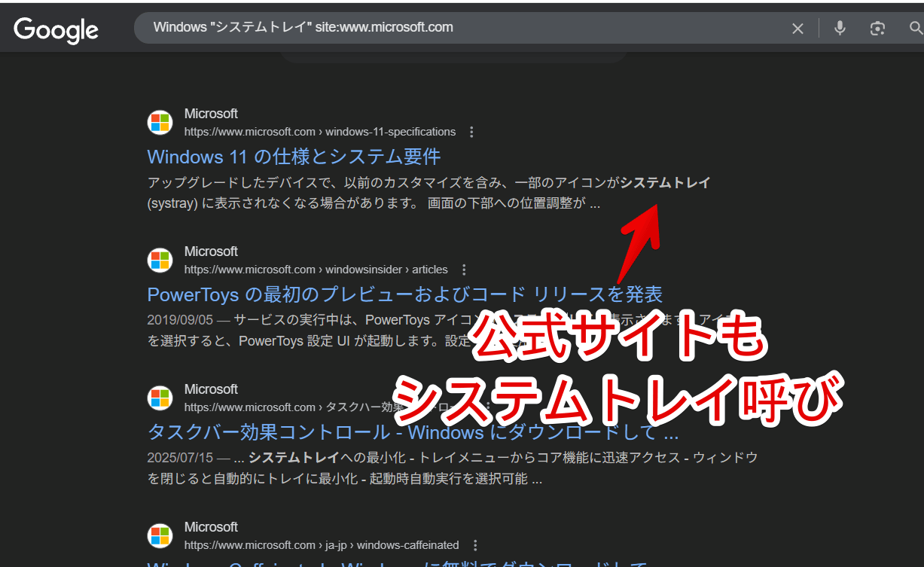Click the Microsoft favicon of the windows-11-specifications result
Viewport: 924px width, 567px height.
160,123
